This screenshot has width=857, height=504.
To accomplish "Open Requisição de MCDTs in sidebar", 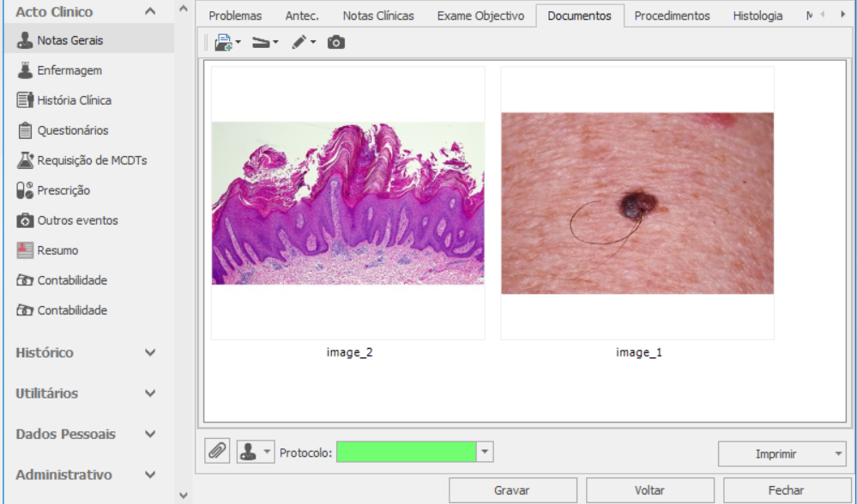I will (x=91, y=160).
